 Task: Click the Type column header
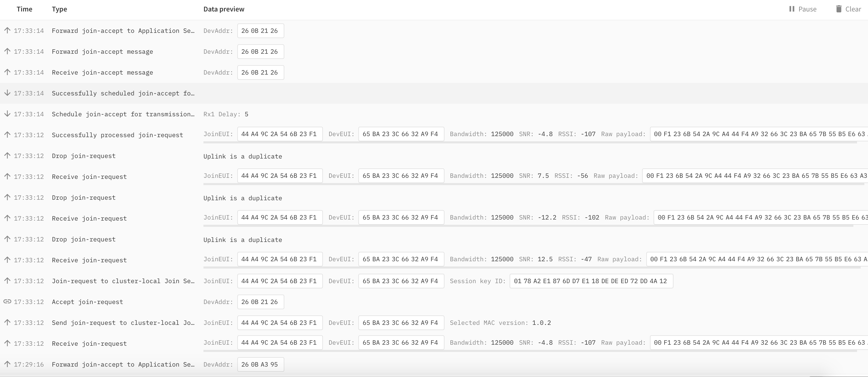click(59, 9)
